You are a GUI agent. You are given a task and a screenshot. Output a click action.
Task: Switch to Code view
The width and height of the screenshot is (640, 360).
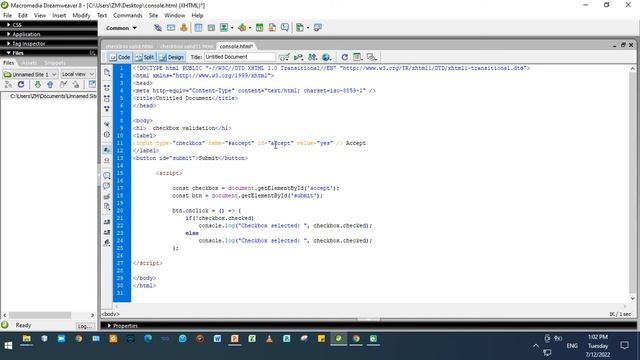pyautogui.click(x=120, y=57)
